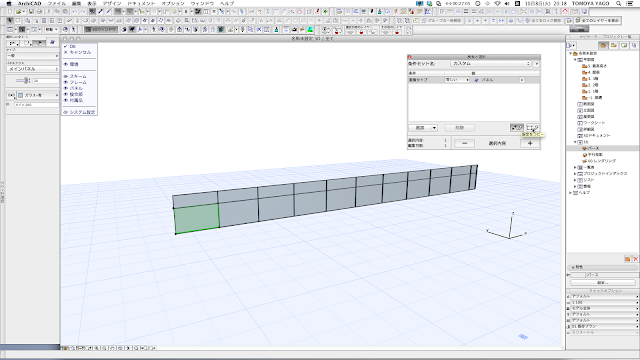Open the Project Map tab icon in Navigator
The image size is (640, 360).
603,45
